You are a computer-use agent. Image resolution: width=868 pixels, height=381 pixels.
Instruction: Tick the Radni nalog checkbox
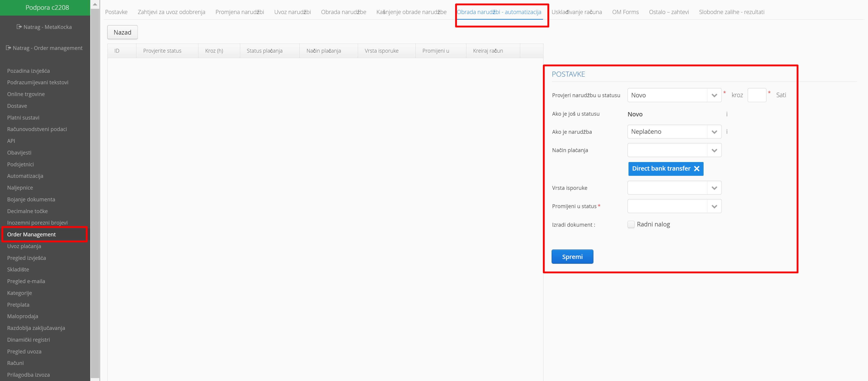point(631,224)
